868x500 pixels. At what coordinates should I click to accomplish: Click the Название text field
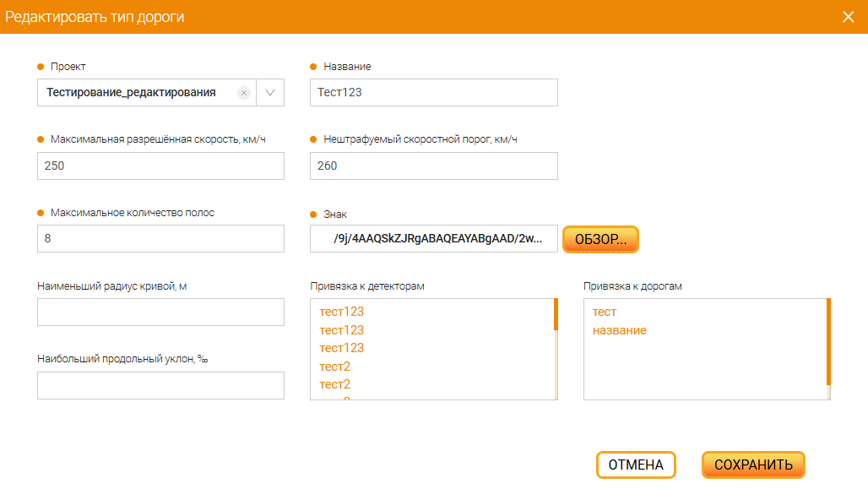click(433, 93)
